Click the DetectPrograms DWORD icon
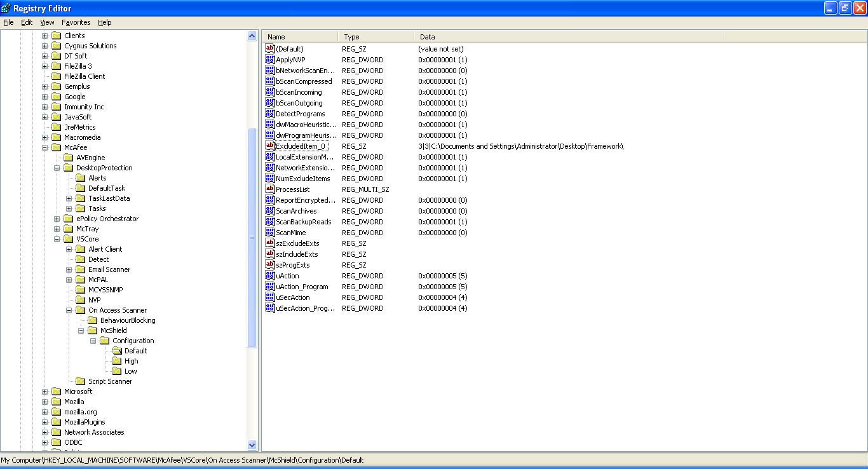The width and height of the screenshot is (868, 469). 270,114
